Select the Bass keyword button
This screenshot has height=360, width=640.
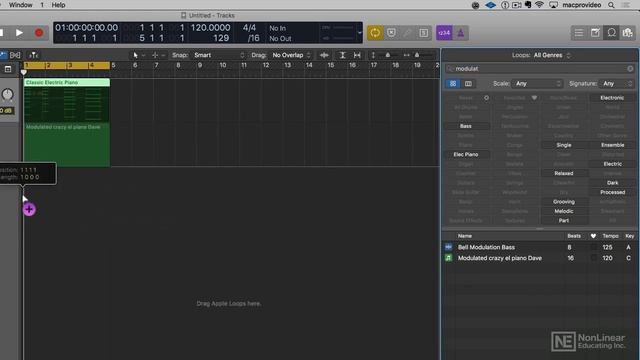tap(466, 126)
